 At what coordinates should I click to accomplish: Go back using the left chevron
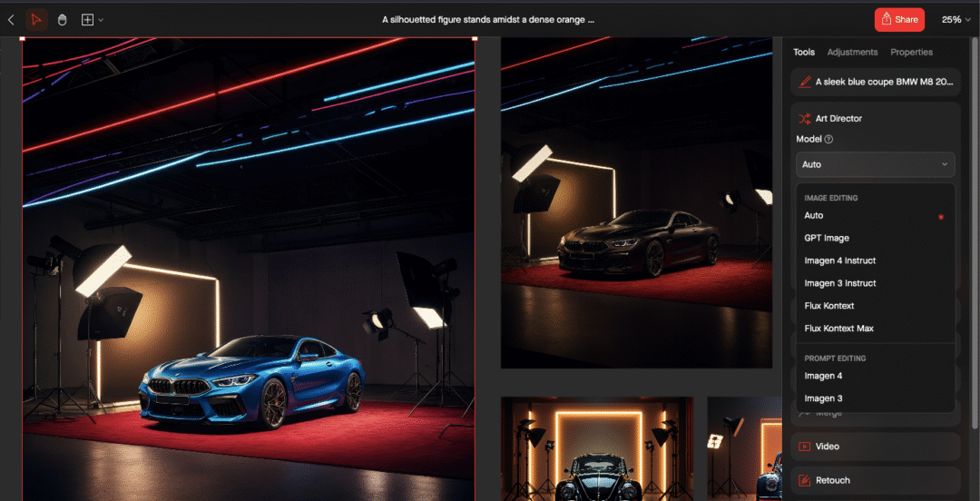11,19
